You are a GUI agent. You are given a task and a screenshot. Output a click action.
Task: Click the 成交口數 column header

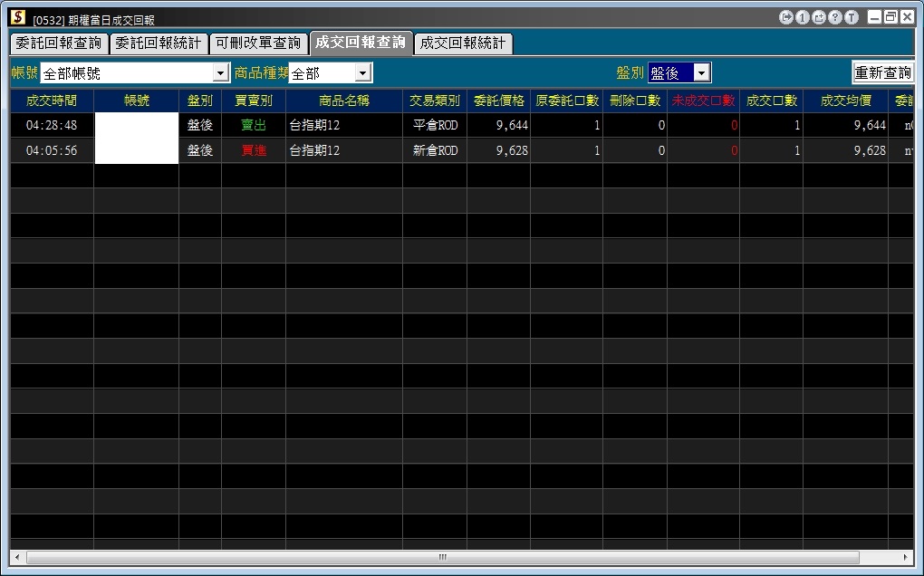click(772, 101)
